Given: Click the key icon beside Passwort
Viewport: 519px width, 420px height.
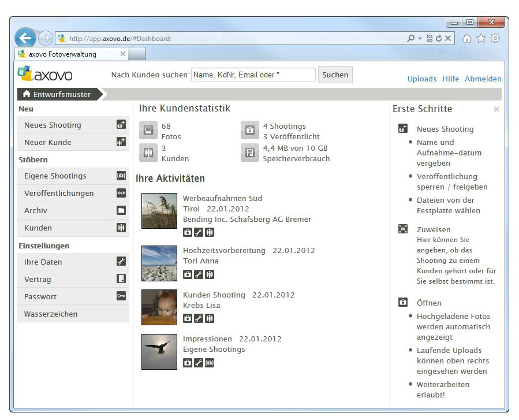Looking at the screenshot, I should click(121, 296).
